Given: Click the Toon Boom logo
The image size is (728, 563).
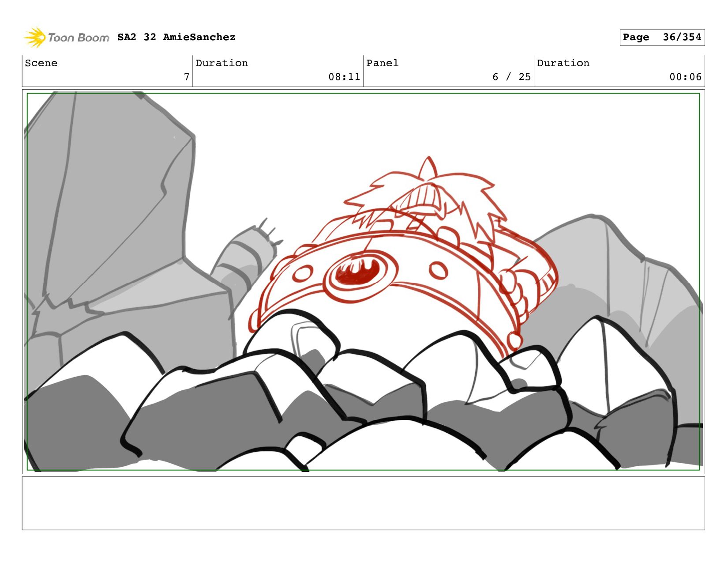Looking at the screenshot, I should [x=66, y=38].
